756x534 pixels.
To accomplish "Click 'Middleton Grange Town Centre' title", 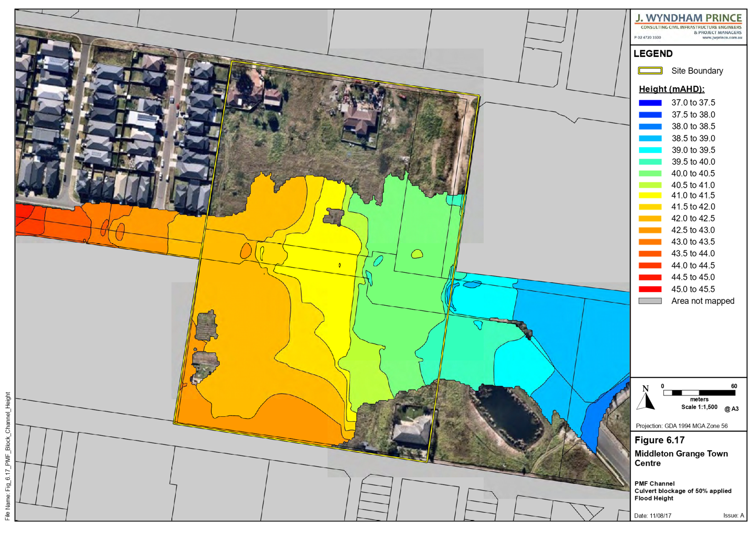I will pos(681,458).
